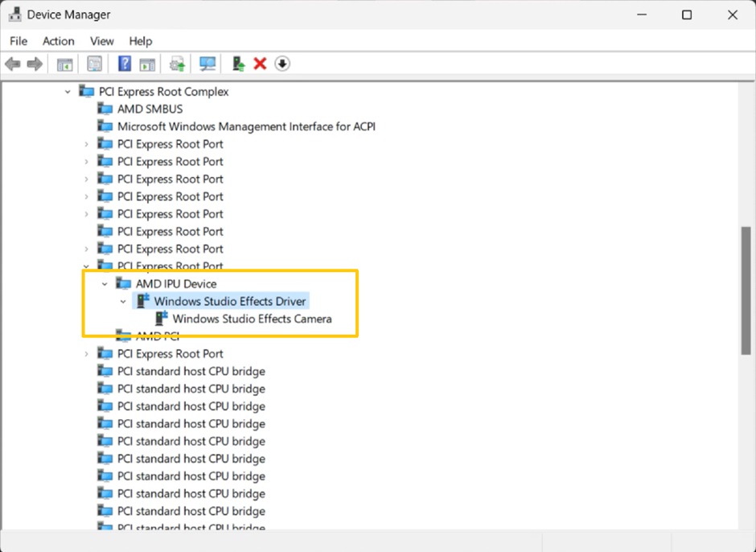Screen dimensions: 756x552
Task: Collapse the Windows Studio Effects Driver node
Action: (x=123, y=301)
